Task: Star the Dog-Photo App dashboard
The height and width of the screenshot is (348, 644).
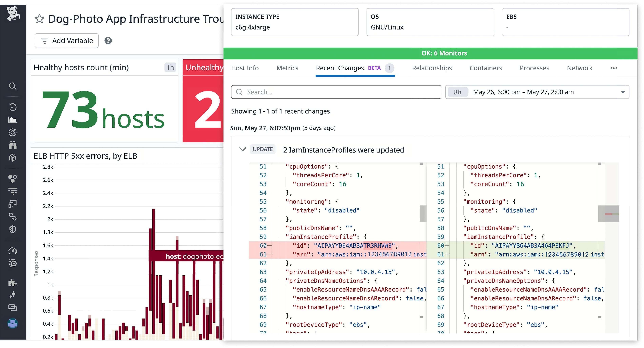Action: coord(39,19)
